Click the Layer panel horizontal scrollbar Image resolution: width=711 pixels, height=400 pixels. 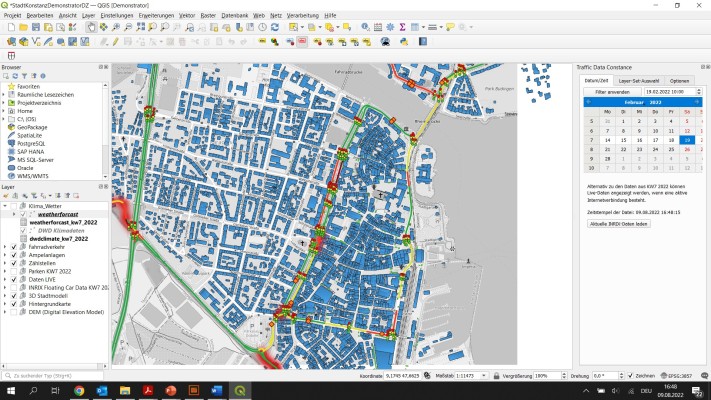pyautogui.click(x=54, y=366)
